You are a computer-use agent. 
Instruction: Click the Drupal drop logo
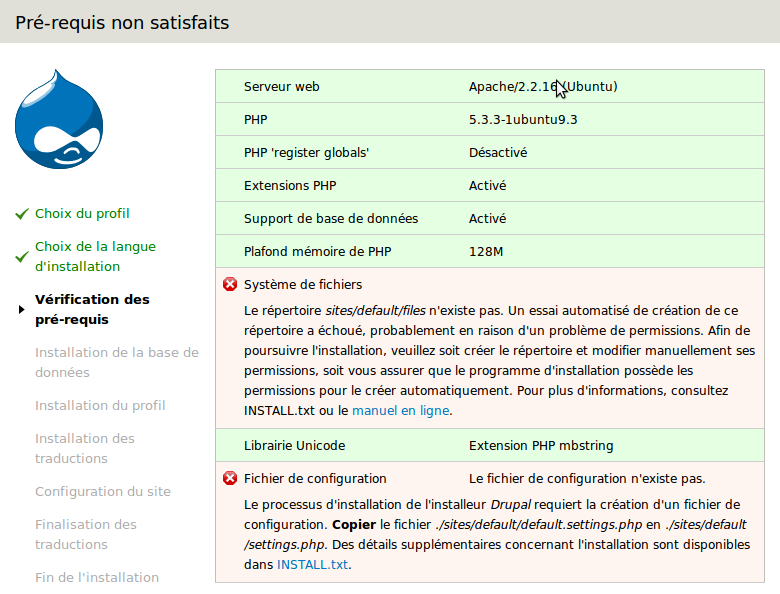59,119
